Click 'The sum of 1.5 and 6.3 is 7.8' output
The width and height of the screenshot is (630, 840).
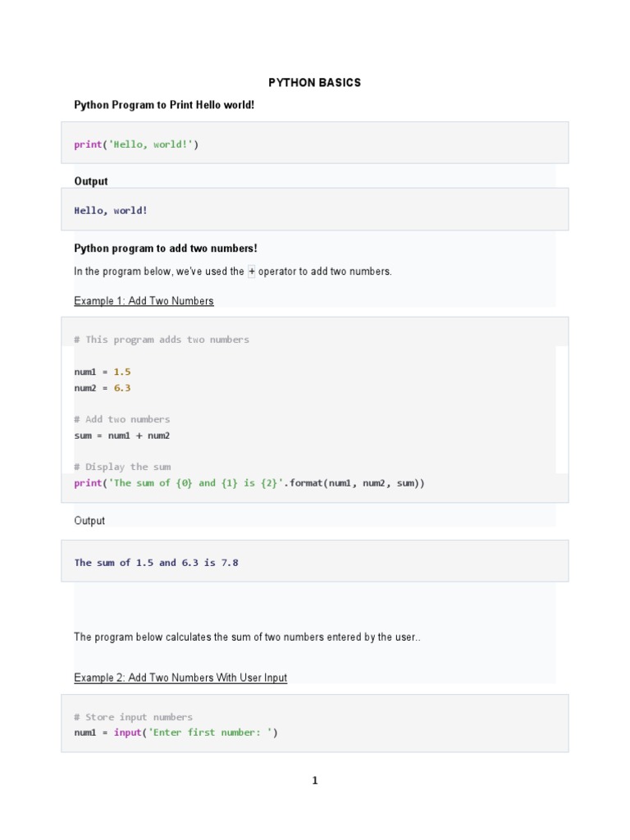tap(157, 563)
